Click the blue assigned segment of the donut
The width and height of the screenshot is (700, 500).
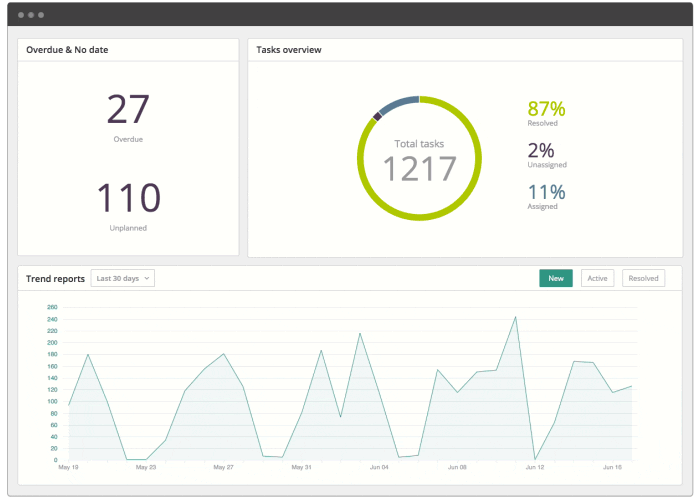click(398, 102)
